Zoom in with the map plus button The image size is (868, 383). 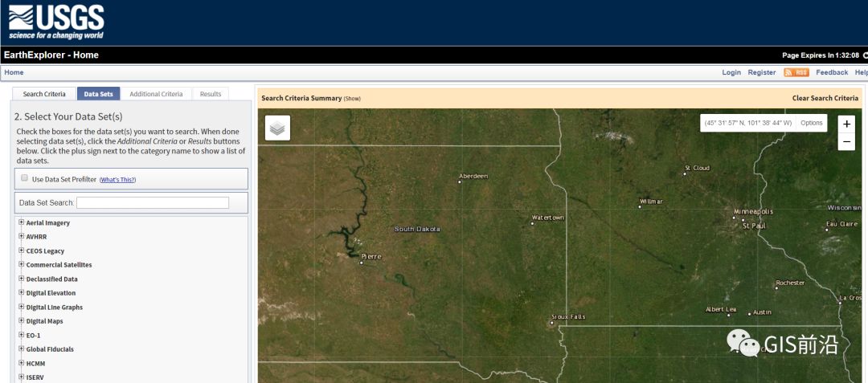click(x=846, y=124)
